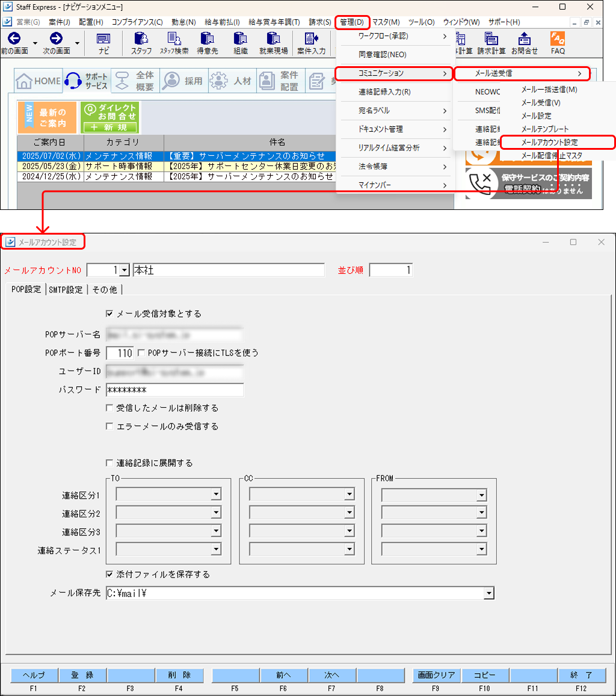Open スタッフ検索 toolbar icon
Image resolution: width=616 pixels, height=696 pixels.
(x=174, y=43)
